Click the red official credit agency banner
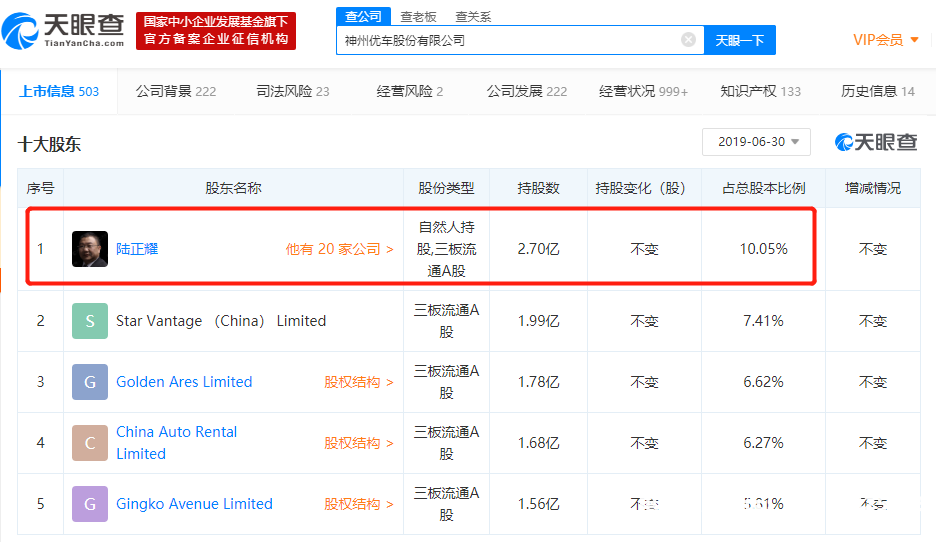This screenshot has width=936, height=542. point(214,31)
